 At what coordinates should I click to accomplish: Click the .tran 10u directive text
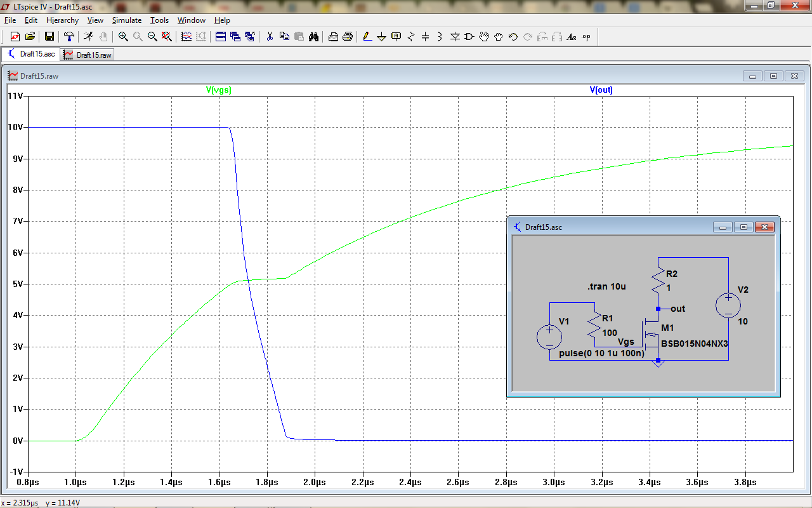(606, 287)
